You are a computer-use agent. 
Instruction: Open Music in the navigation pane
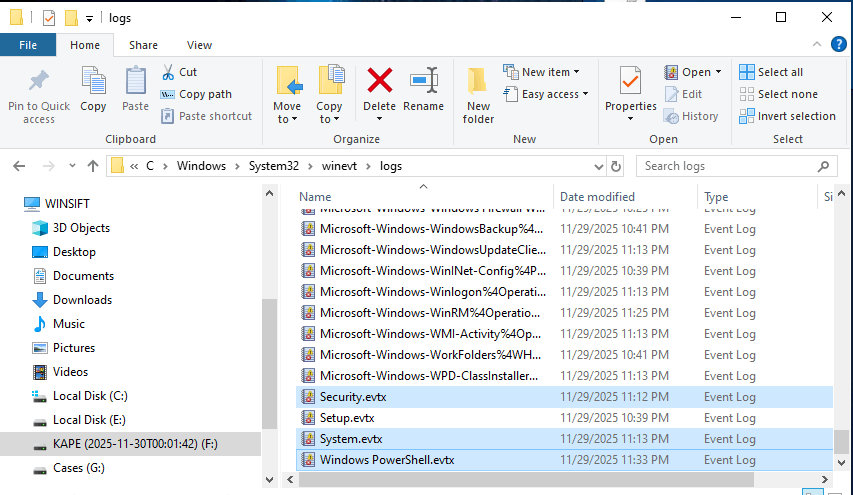(x=58, y=324)
